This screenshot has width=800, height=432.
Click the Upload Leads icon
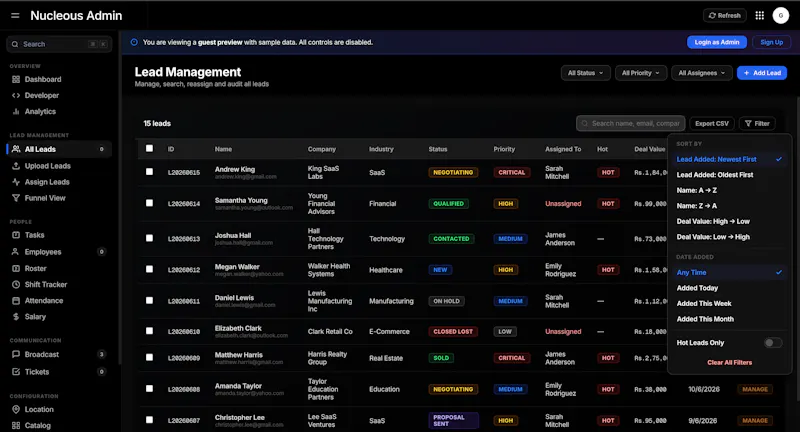(x=16, y=166)
